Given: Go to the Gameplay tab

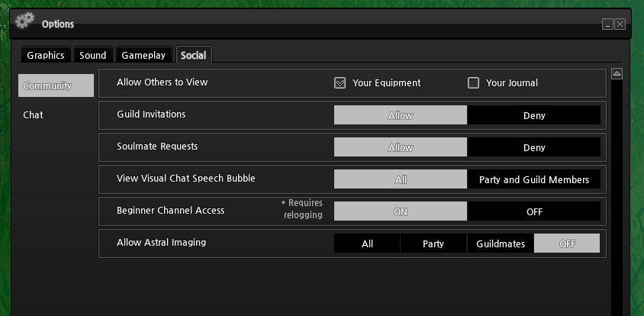Looking at the screenshot, I should [x=143, y=55].
